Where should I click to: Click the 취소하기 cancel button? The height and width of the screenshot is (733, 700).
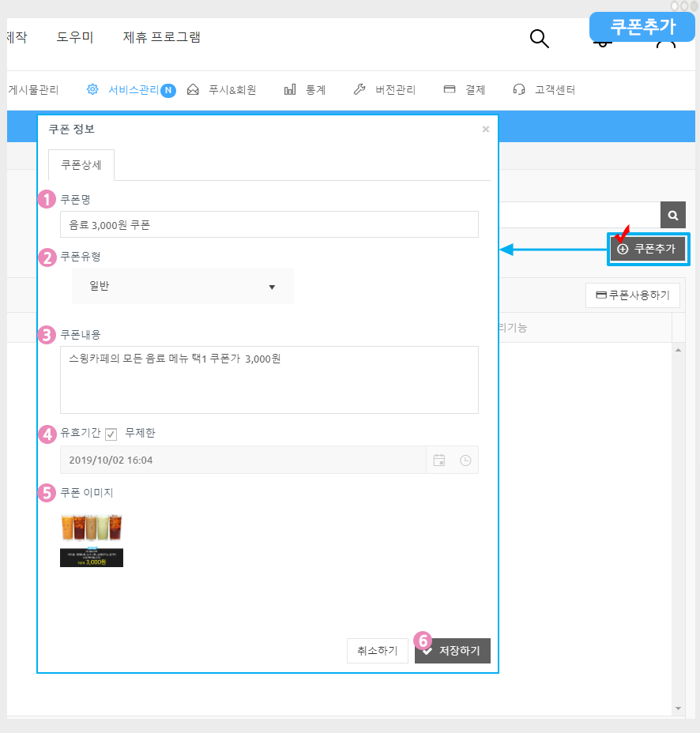click(x=377, y=651)
